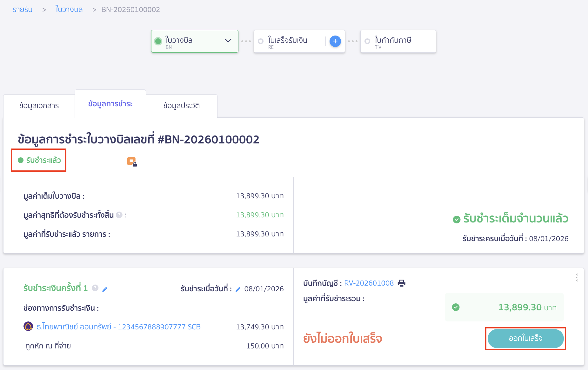588x370 pixels.
Task: Click the green check icon in payment total box
Action: click(456, 307)
